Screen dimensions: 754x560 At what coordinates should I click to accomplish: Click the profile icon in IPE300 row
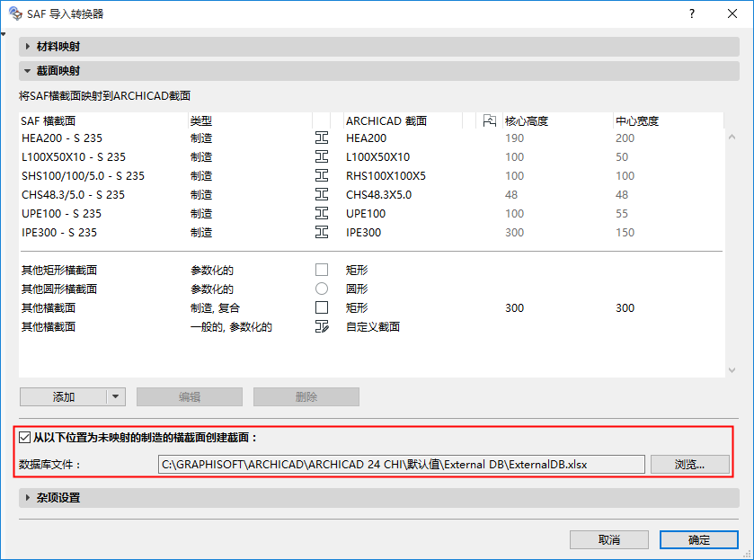click(322, 233)
